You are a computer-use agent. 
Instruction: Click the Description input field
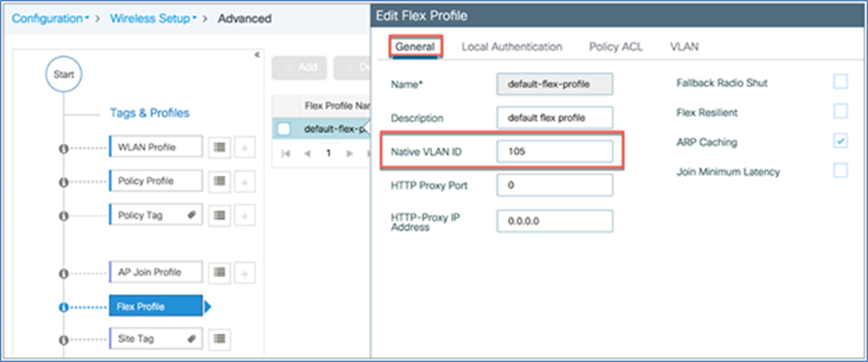tap(555, 118)
